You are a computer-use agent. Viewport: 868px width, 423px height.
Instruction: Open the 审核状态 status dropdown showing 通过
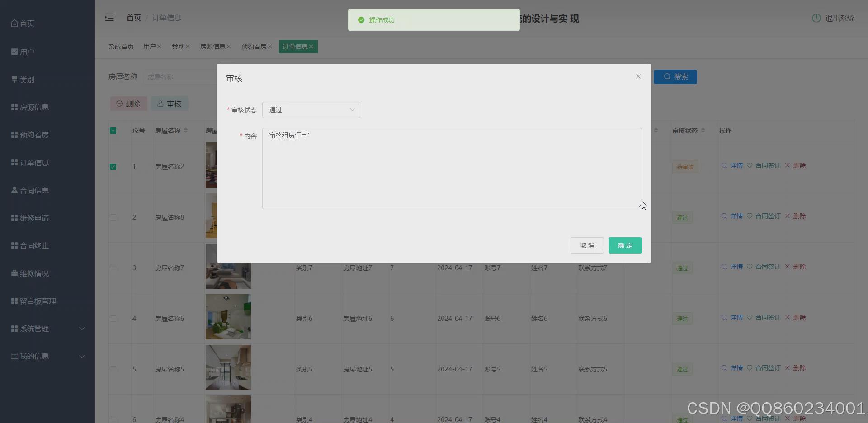(x=311, y=110)
